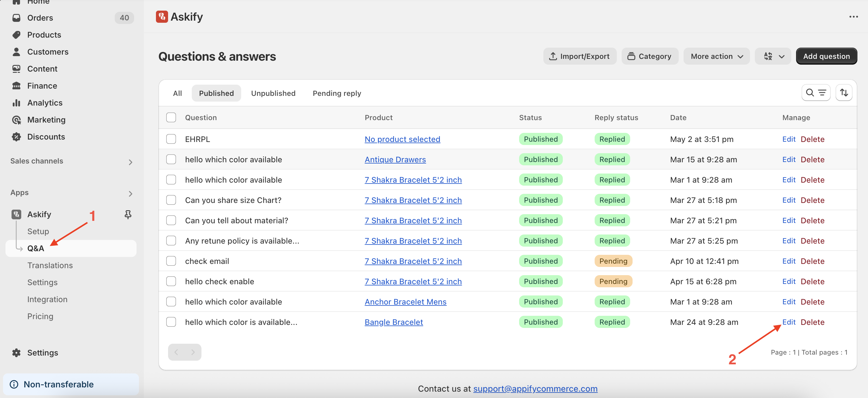Select the check email row checkbox
Viewport: 868px width, 398px height.
(x=171, y=261)
